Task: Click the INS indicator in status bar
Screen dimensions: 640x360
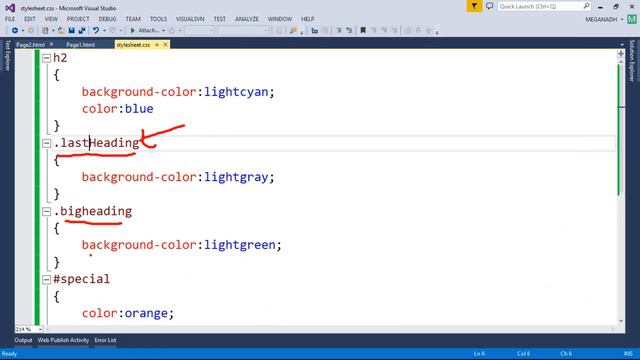Action: coord(628,354)
